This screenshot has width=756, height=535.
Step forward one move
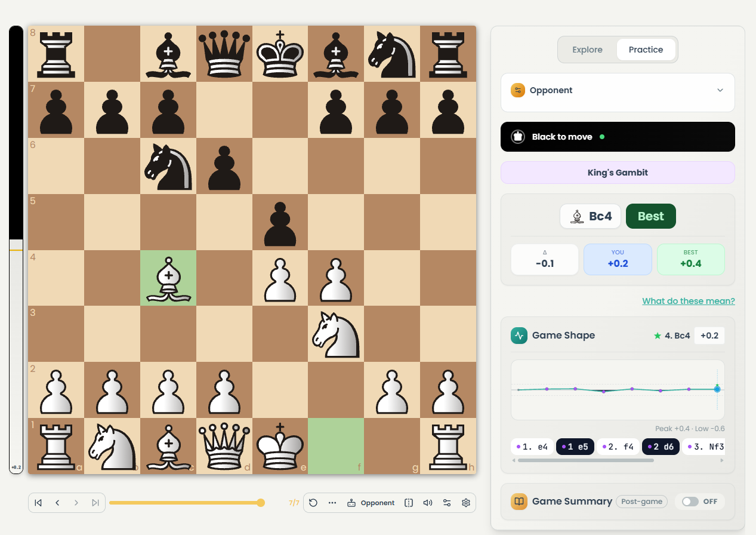pos(76,503)
